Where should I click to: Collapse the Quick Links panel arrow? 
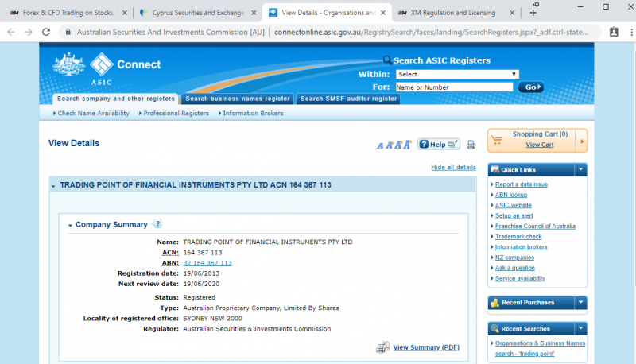[581, 170]
